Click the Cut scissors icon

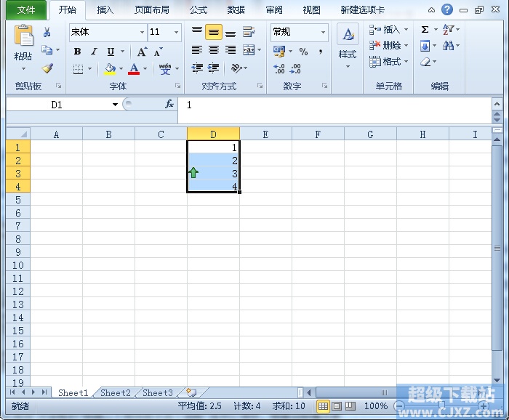pos(47,32)
